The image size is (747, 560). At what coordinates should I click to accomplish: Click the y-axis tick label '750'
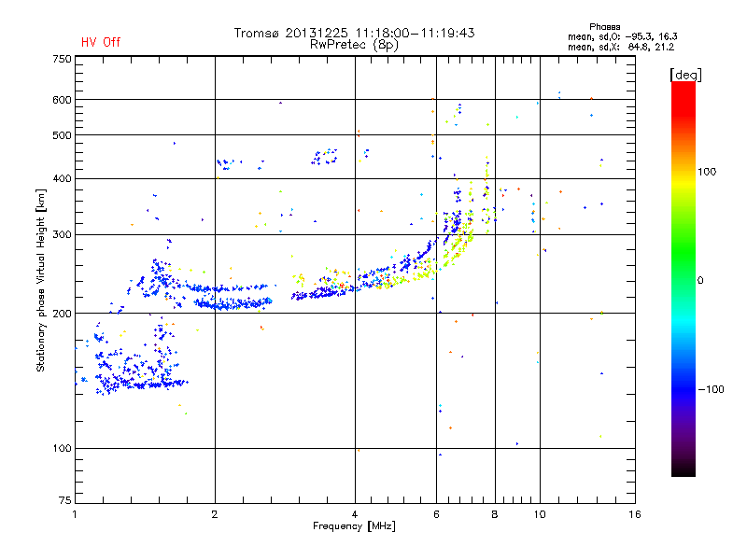[62, 59]
